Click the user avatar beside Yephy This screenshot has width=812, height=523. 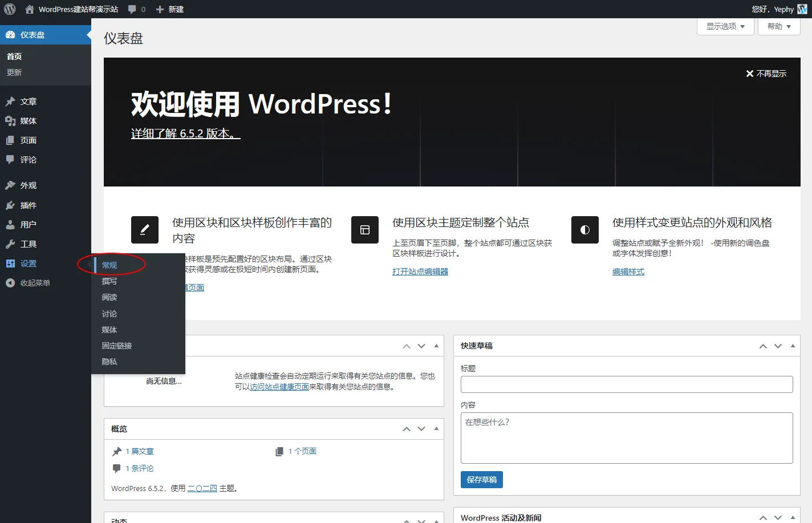point(802,9)
